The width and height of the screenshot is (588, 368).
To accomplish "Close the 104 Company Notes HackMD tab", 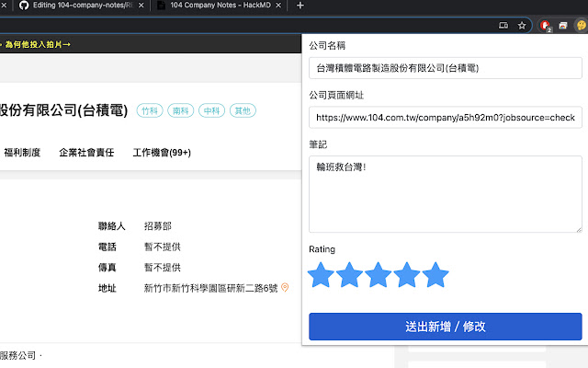I will coord(278,6).
